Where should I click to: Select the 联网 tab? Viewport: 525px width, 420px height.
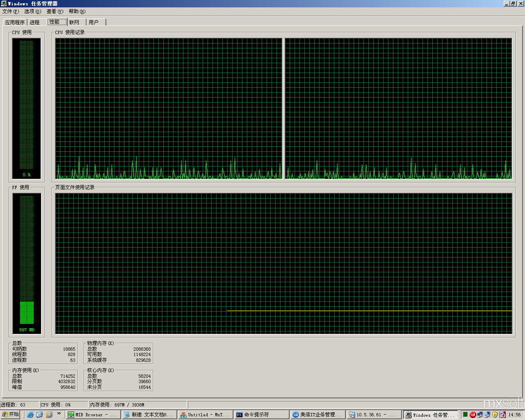tap(74, 23)
